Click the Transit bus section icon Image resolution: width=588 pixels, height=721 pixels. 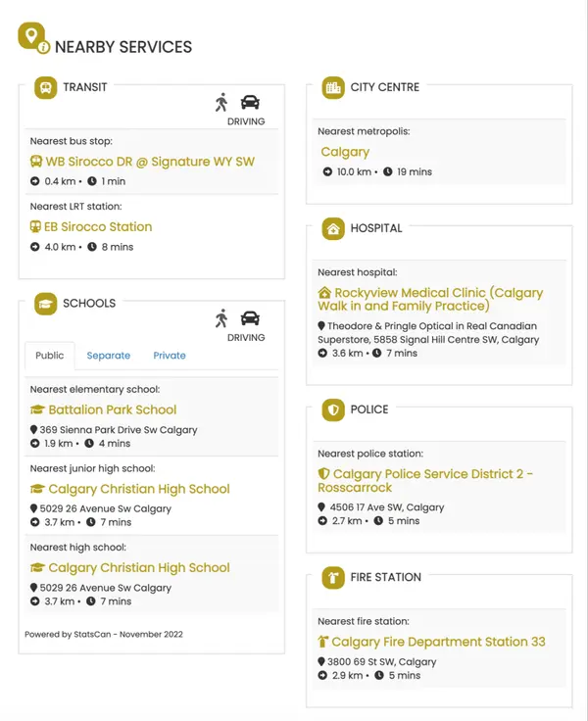(45, 88)
